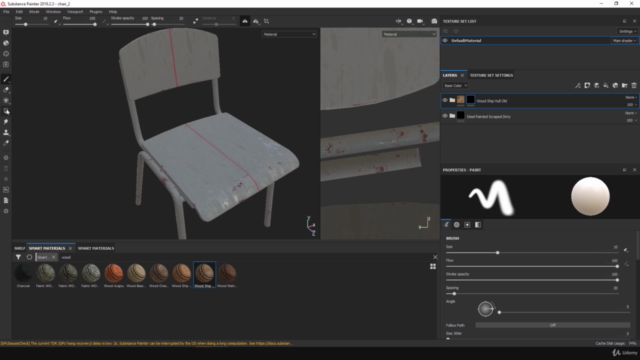This screenshot has width=640, height=360.
Task: Select the Smudge tool
Action: coord(6,122)
